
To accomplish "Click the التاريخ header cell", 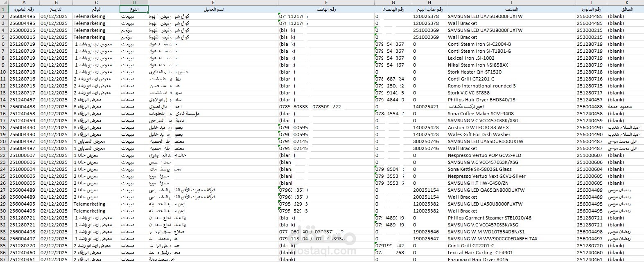I will point(56,9).
